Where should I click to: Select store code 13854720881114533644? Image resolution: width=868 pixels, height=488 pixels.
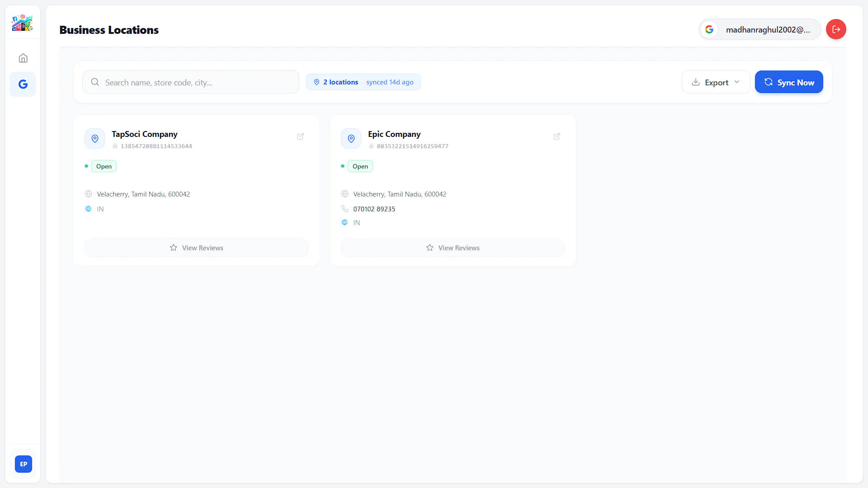(156, 146)
